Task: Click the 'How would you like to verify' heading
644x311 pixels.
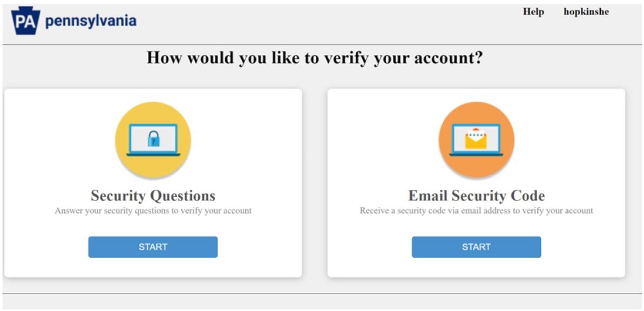Action: (x=314, y=58)
